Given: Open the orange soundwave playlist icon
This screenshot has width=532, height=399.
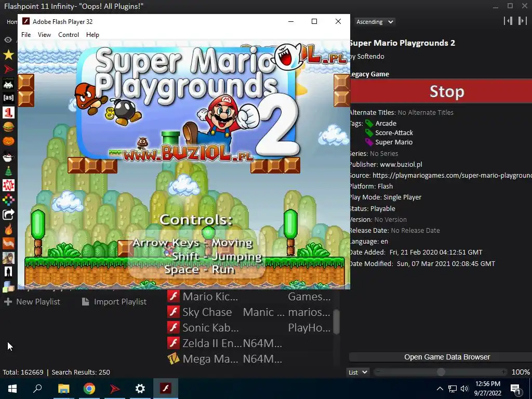Looking at the screenshot, I should pos(8,244).
